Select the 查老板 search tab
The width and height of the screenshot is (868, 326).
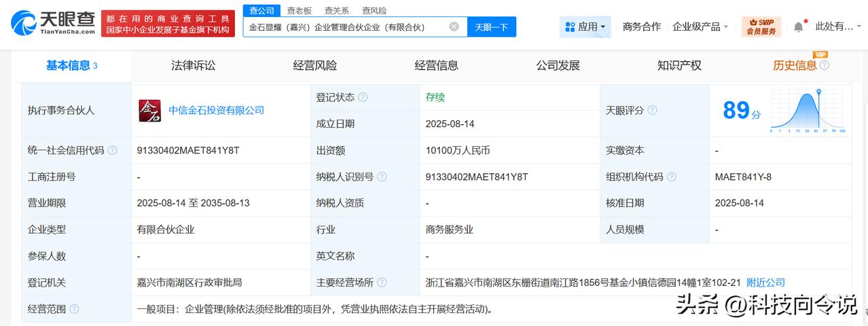coord(299,10)
